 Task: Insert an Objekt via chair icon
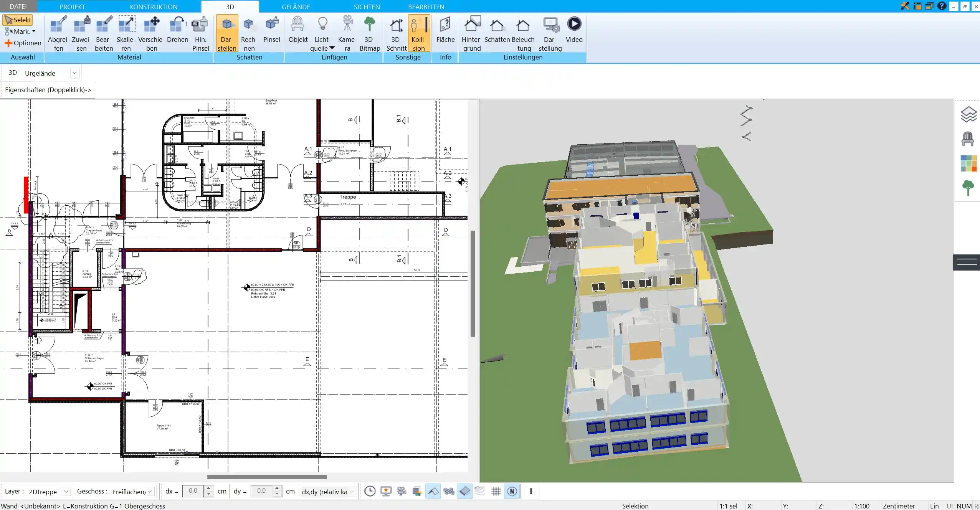[298, 30]
